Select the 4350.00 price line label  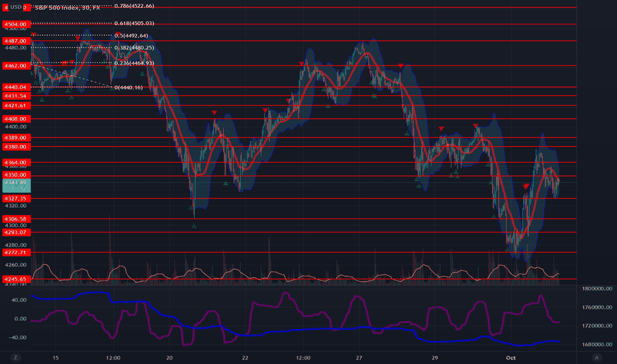coord(16,175)
